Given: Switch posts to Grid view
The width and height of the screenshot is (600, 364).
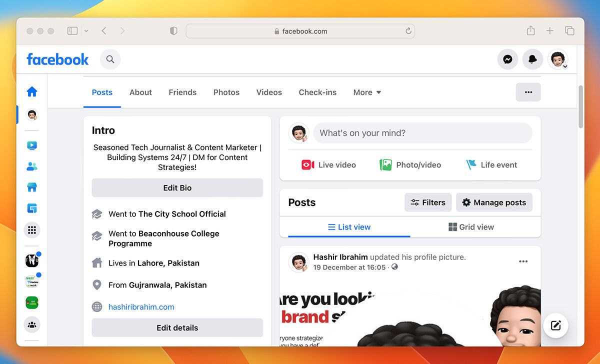Looking at the screenshot, I should click(x=471, y=227).
